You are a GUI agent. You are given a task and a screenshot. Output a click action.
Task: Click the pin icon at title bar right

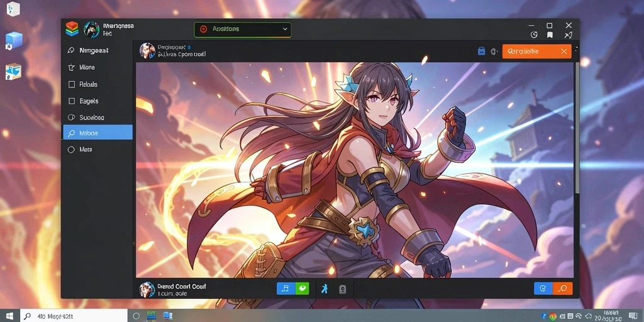[x=568, y=35]
